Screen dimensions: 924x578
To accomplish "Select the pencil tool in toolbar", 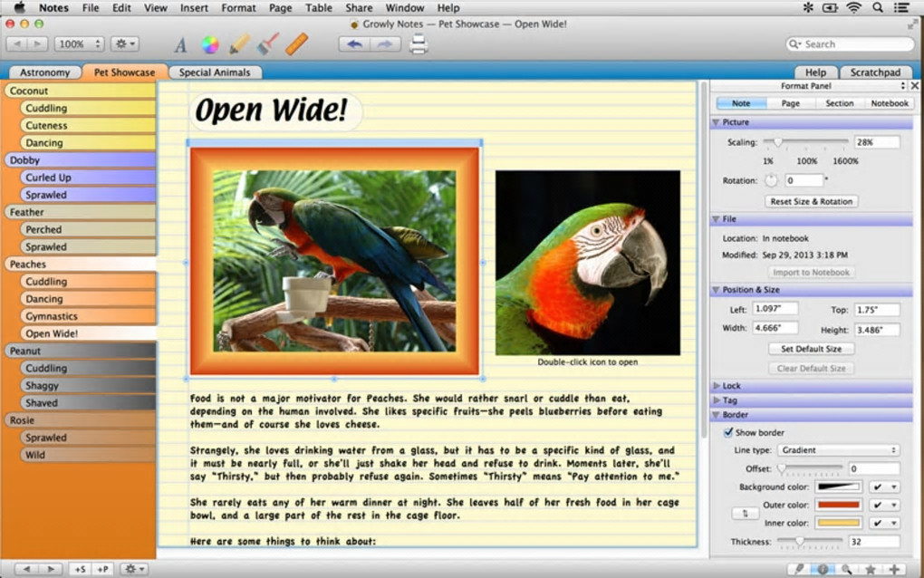I will click(239, 44).
